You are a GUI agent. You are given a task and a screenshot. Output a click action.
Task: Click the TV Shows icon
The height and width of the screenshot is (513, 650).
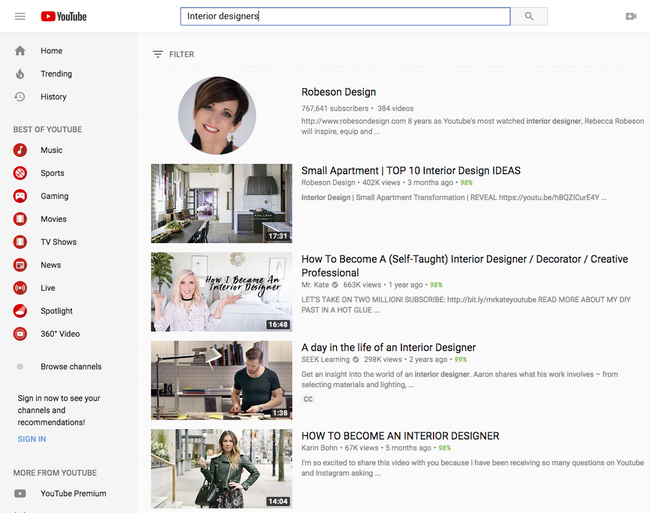tap(20, 242)
